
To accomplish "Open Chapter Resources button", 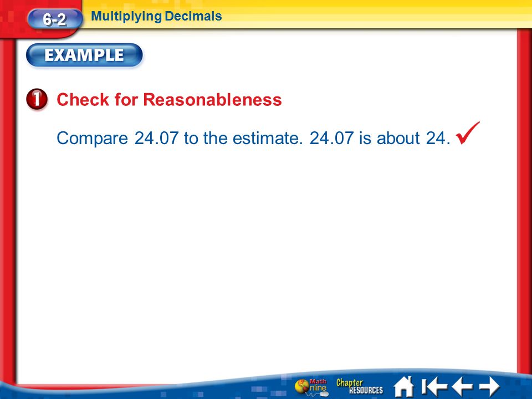I will [359, 386].
